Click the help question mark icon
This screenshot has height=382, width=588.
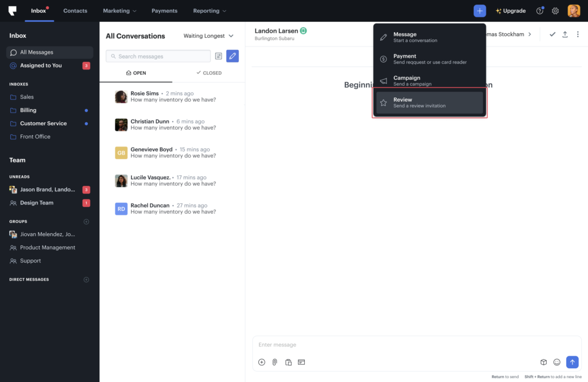point(539,11)
